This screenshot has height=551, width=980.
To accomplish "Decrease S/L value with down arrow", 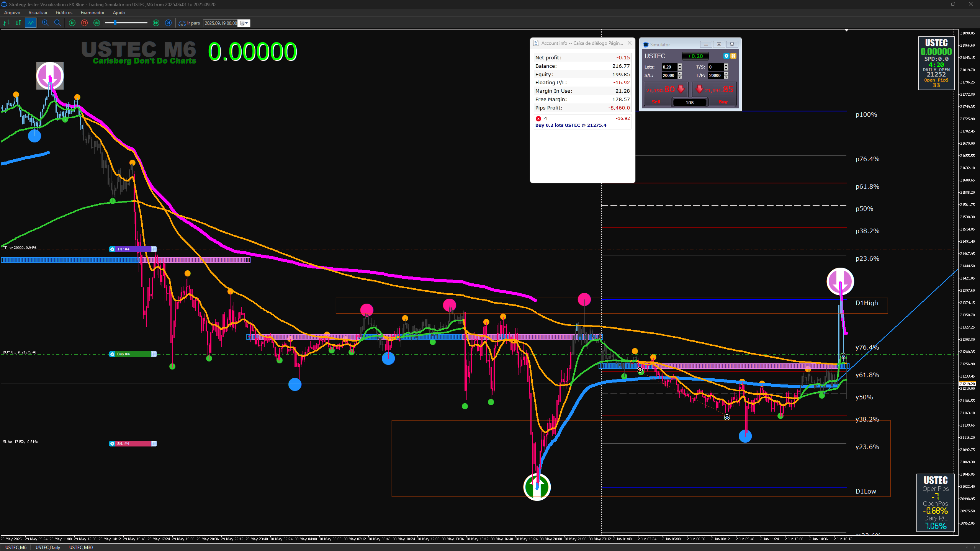I will pos(680,77).
